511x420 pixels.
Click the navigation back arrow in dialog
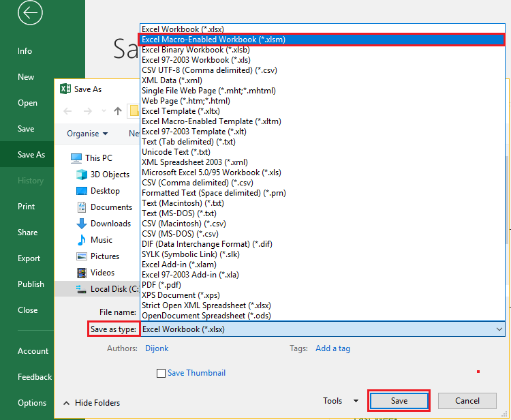67,111
